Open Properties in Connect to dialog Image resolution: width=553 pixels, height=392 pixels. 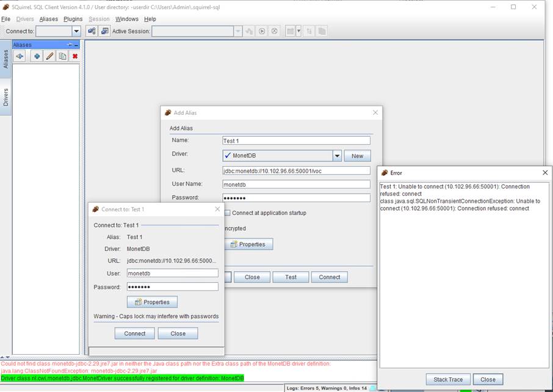pos(152,302)
